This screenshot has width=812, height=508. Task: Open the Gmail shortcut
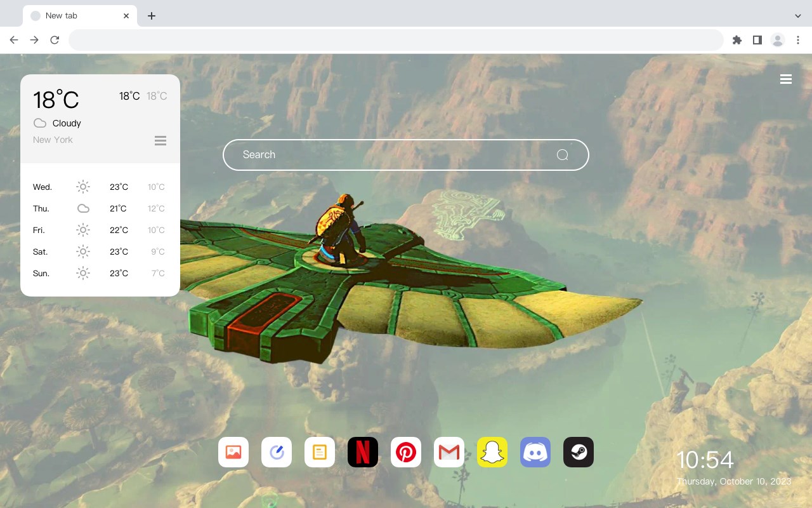click(449, 452)
